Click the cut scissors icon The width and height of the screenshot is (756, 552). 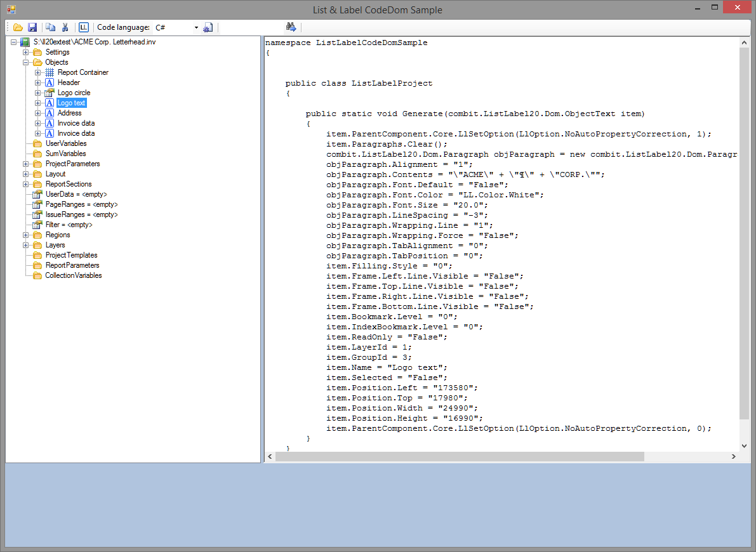[65, 27]
